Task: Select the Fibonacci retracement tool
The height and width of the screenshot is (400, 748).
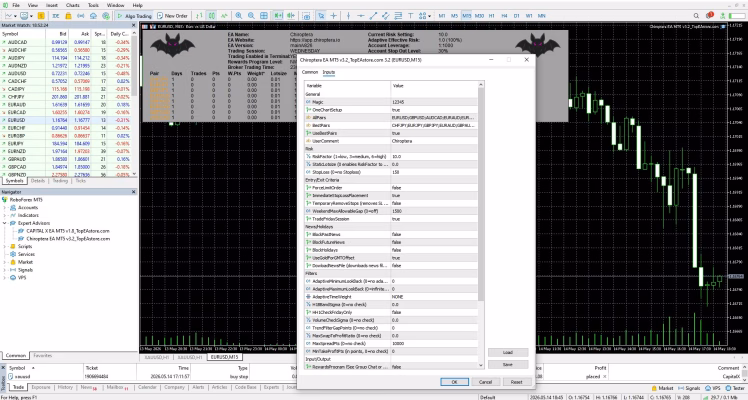Action: pos(398,16)
